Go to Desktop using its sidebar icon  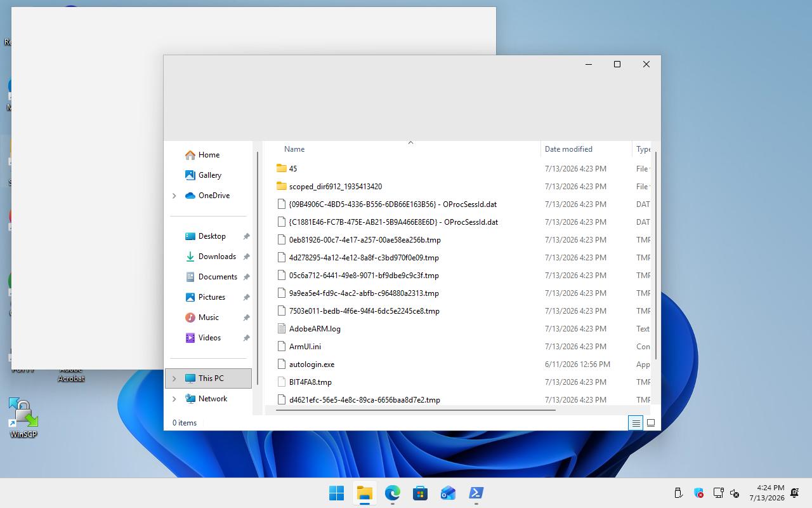(190, 236)
